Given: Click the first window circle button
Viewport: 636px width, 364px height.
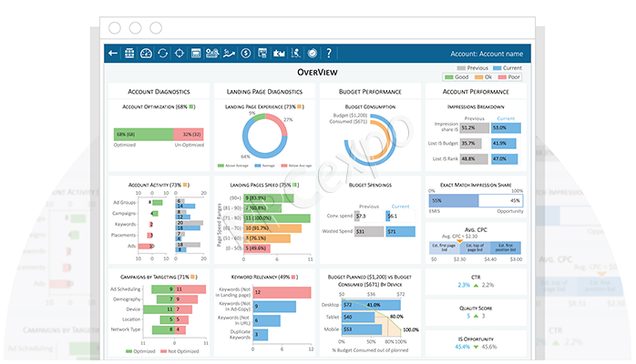Looking at the screenshot, I should coord(115,28).
